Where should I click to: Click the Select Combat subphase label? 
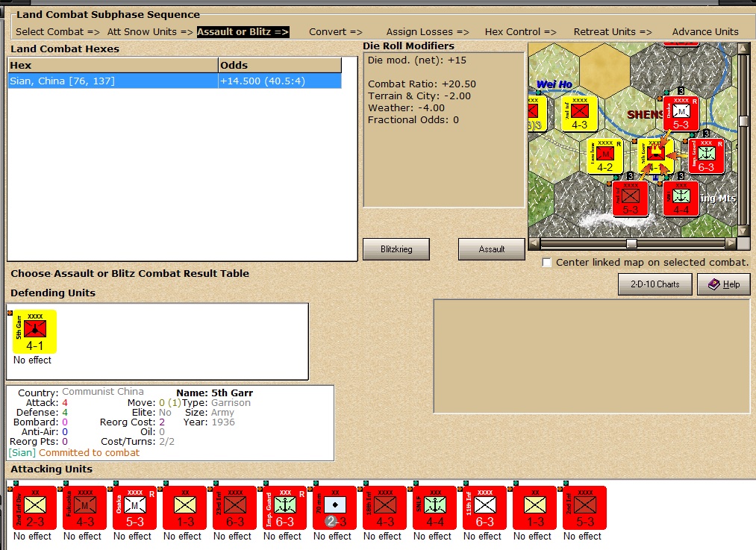click(57, 32)
